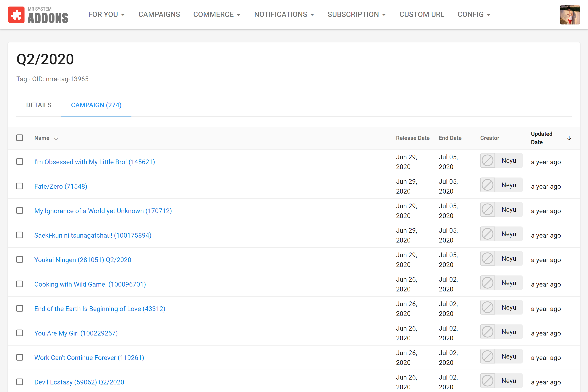Image resolution: width=588 pixels, height=392 pixels.
Task: Tick the select-all checkbox in table header
Action: (20, 138)
